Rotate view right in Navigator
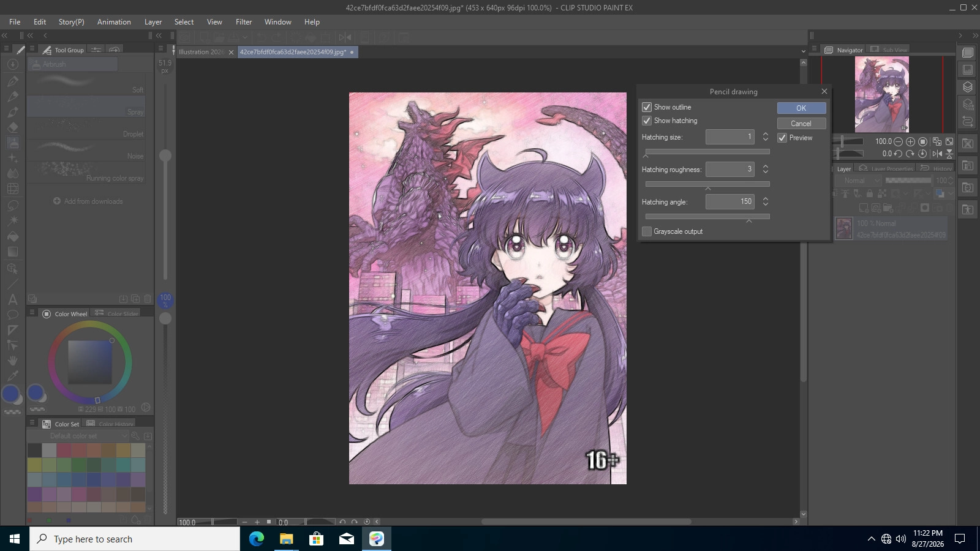 [910, 154]
